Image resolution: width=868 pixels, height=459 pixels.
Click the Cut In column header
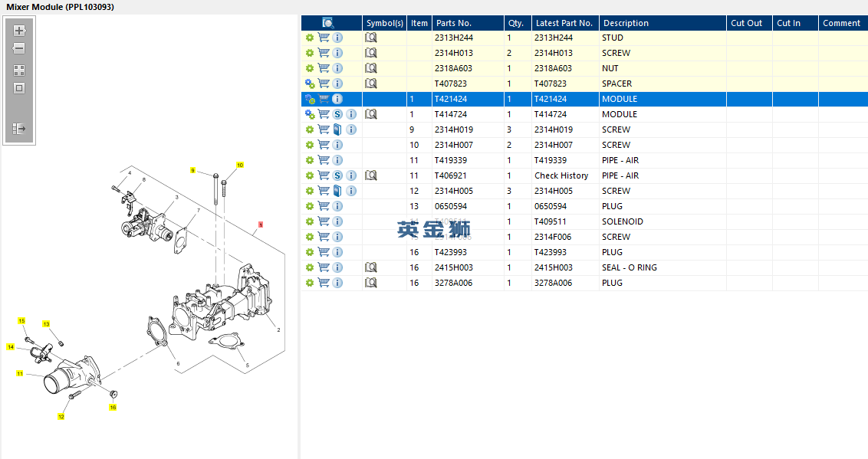pyautogui.click(x=795, y=23)
